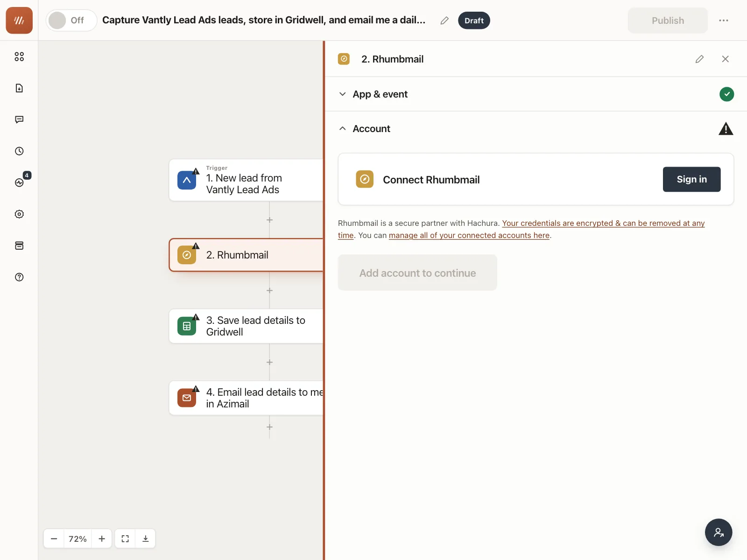Open the help question mark icon

pyautogui.click(x=19, y=277)
